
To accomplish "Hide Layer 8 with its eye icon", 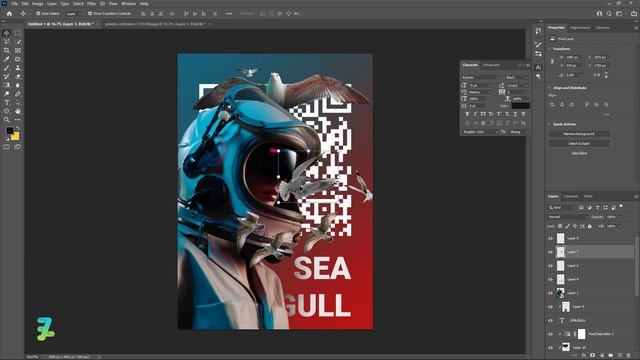I will (x=550, y=238).
